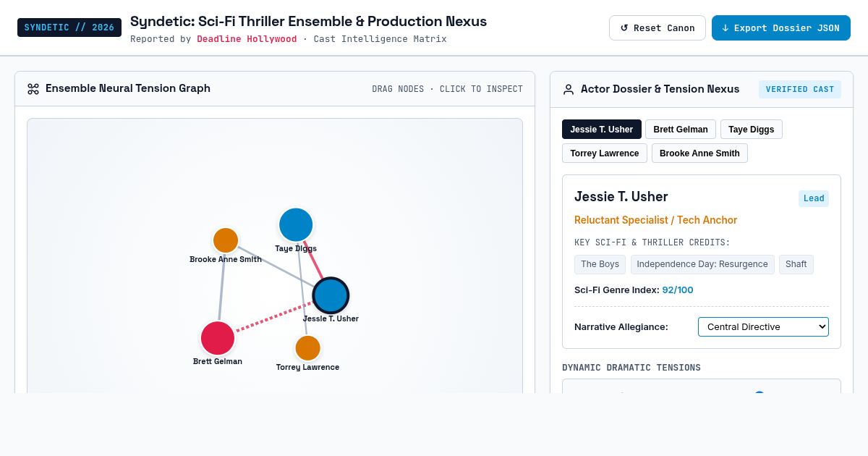The height and width of the screenshot is (456, 868).
Task: Click the Jessie T. Usher graph node
Action: (x=331, y=295)
